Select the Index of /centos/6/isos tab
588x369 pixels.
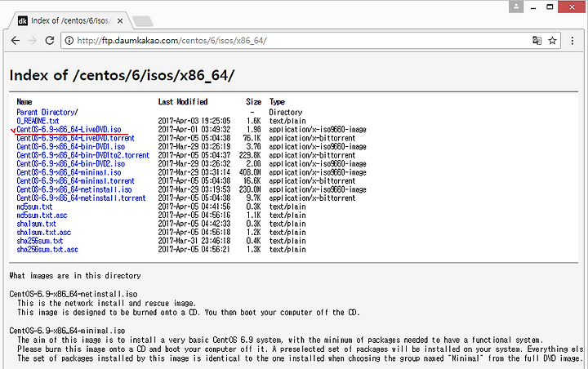tap(71, 21)
